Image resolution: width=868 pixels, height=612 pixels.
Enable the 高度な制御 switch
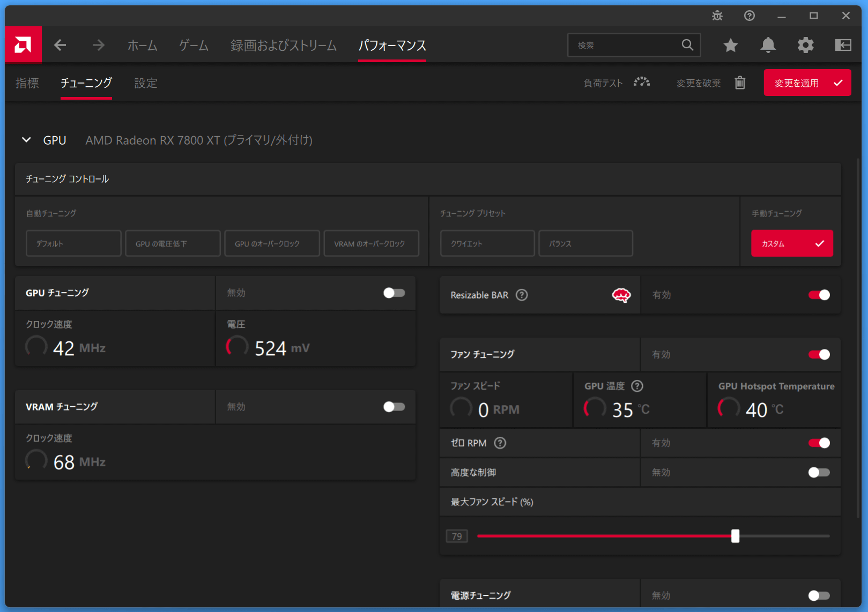[819, 472]
